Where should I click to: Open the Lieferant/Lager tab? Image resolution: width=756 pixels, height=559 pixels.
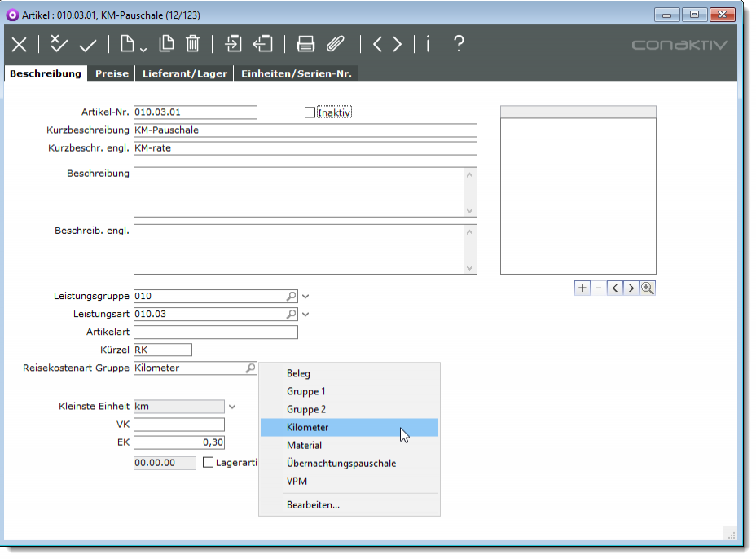[185, 73]
